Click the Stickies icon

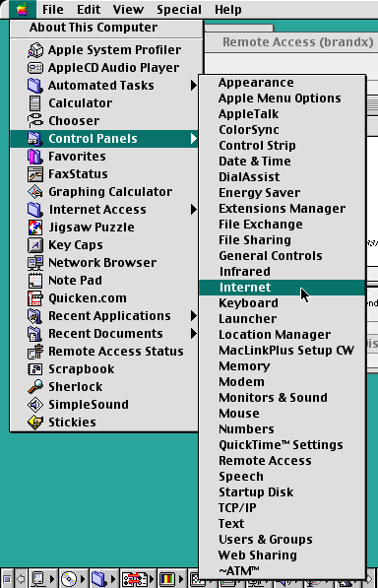coord(35,423)
